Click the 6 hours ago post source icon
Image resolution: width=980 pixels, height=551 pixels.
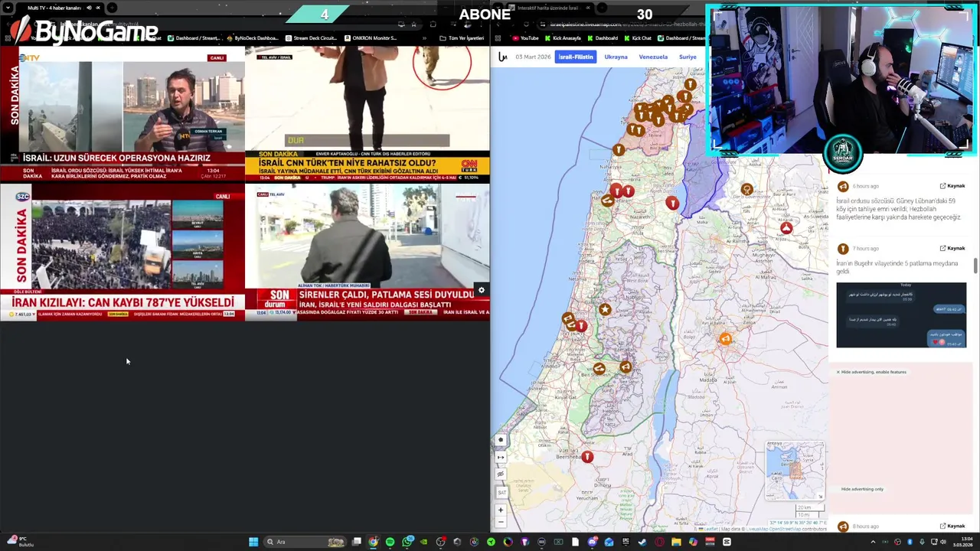point(843,186)
